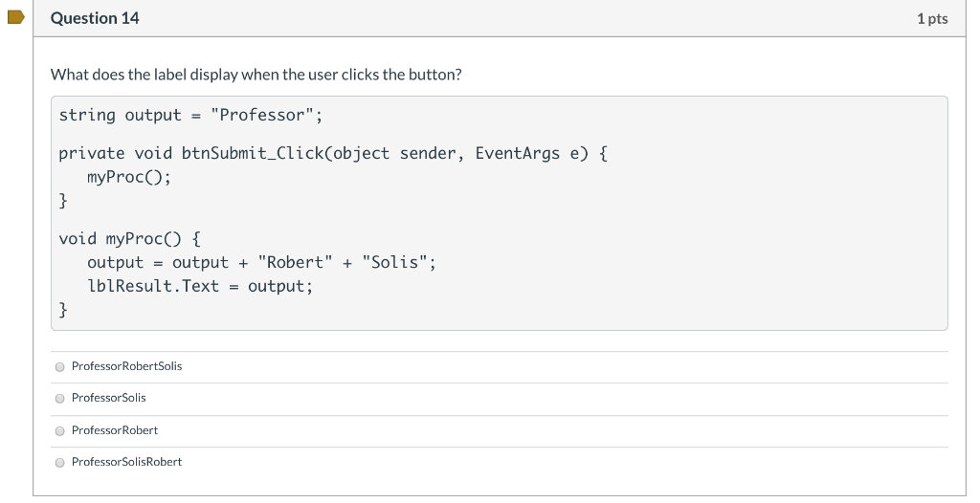The width and height of the screenshot is (980, 503).
Task: Click the 1 pts score label
Action: click(x=932, y=19)
